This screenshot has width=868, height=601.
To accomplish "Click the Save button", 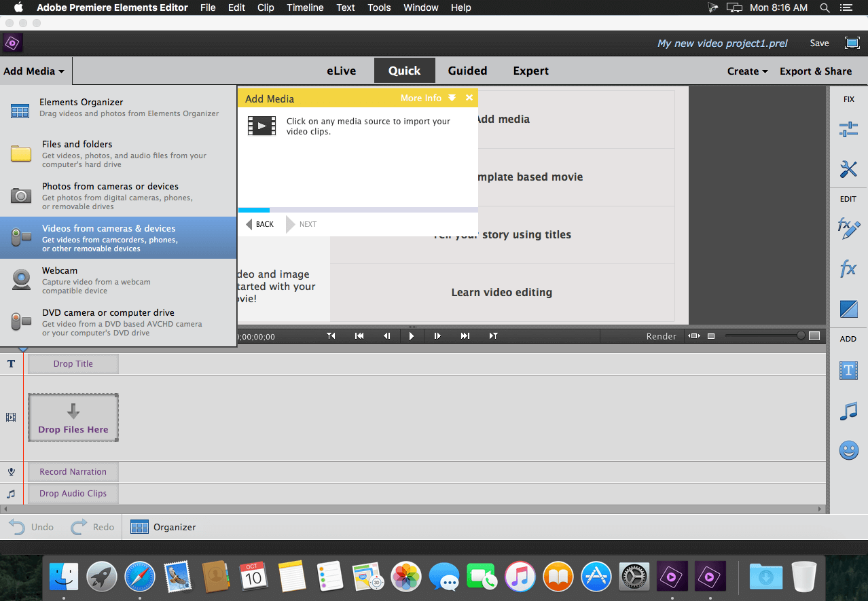I will click(819, 43).
